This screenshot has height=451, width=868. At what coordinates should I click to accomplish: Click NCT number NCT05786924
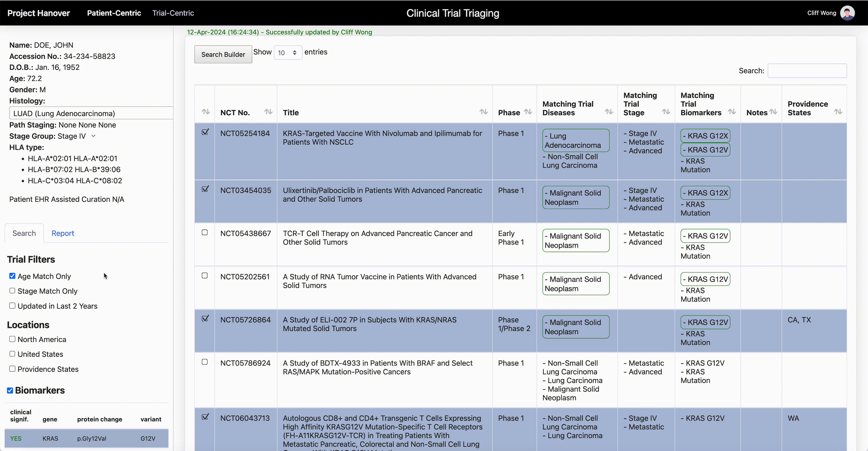click(x=245, y=363)
